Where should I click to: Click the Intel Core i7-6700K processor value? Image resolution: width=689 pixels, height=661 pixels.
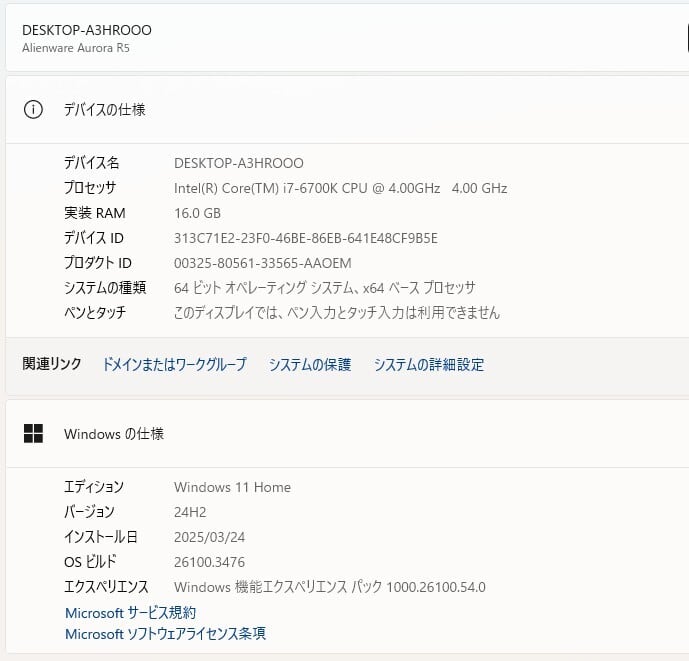pos(340,188)
